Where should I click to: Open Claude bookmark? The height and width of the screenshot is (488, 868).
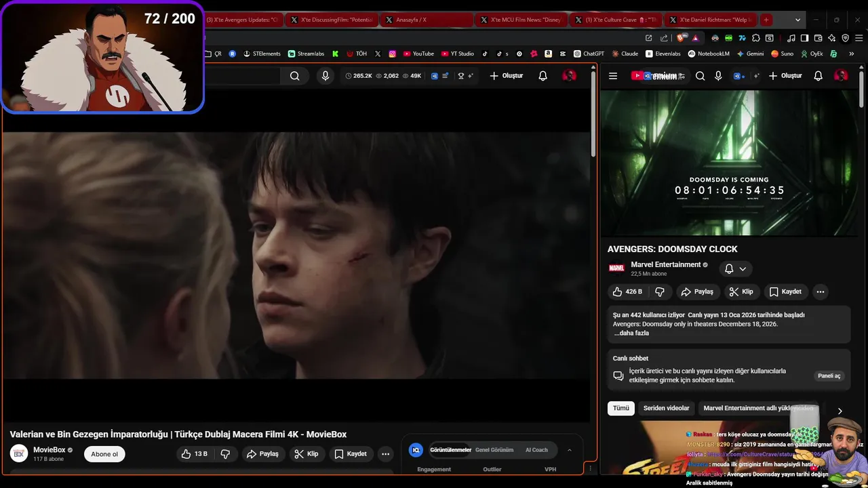(x=625, y=54)
